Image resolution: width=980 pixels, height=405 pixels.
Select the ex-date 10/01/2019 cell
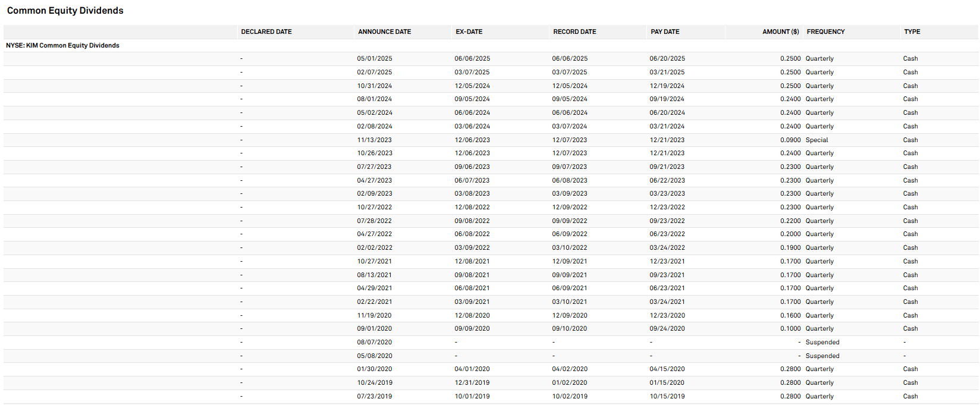point(472,397)
